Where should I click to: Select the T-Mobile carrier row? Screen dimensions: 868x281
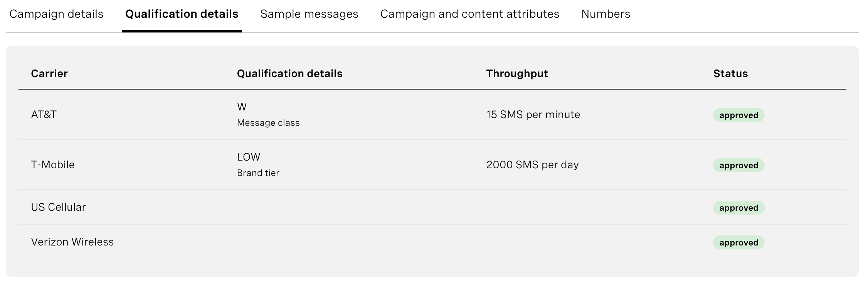(432, 165)
